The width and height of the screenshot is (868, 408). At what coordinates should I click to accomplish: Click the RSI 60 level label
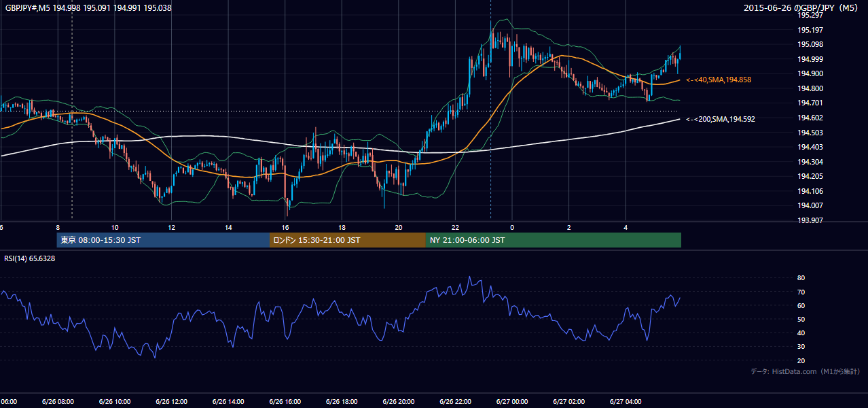click(801, 305)
